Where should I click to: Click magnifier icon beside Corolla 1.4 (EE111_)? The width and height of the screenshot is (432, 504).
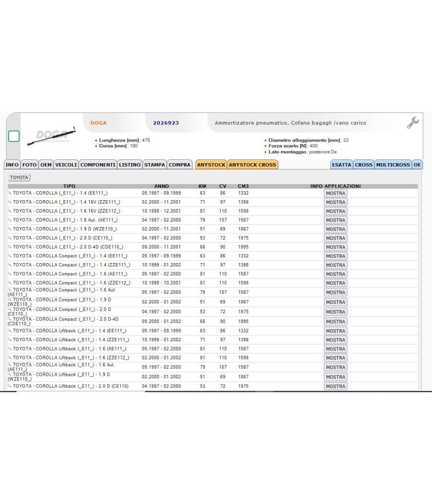[x=10, y=193]
